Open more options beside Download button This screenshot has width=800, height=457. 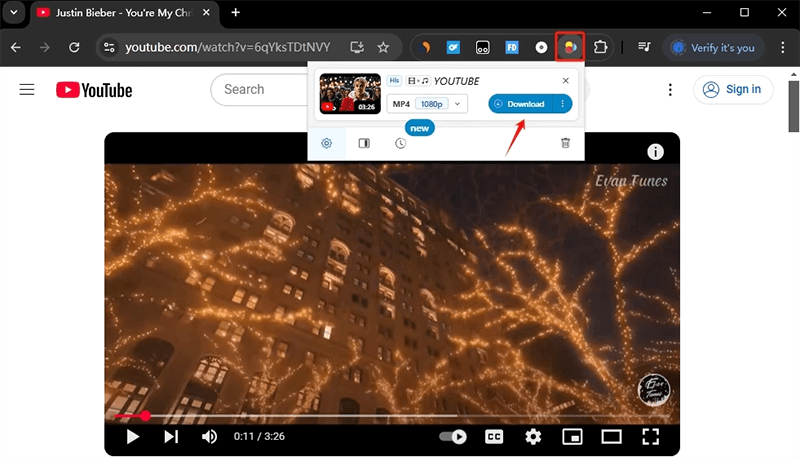tap(563, 104)
